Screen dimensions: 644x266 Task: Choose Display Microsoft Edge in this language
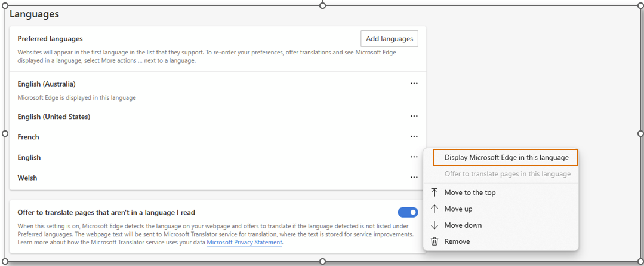(x=506, y=157)
